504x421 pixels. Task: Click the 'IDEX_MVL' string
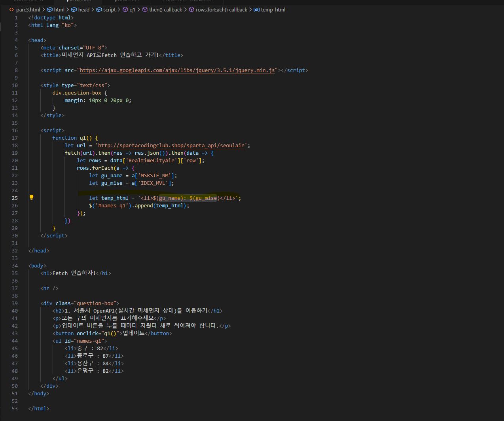[x=153, y=183]
